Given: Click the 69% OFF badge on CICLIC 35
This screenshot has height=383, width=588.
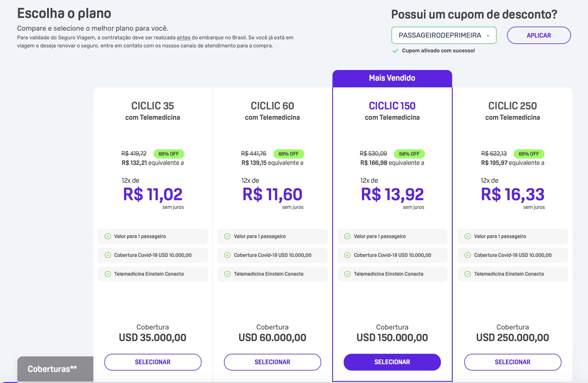Looking at the screenshot, I should (x=169, y=154).
